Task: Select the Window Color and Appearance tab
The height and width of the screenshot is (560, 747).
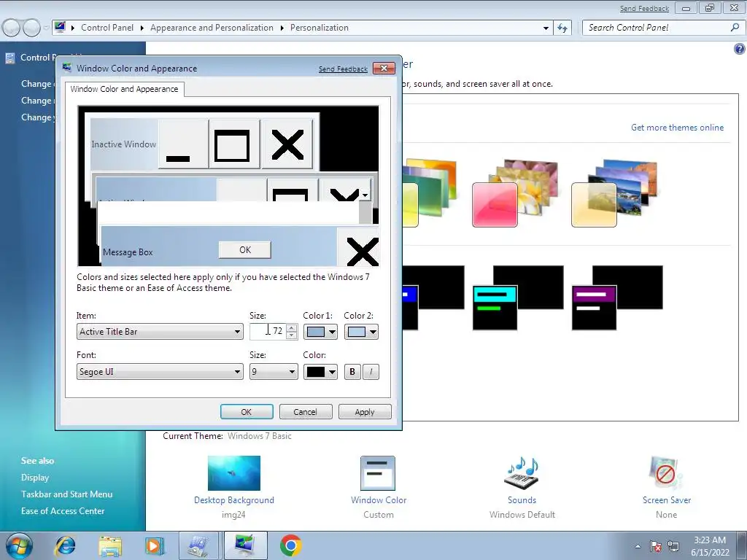Action: [x=124, y=89]
